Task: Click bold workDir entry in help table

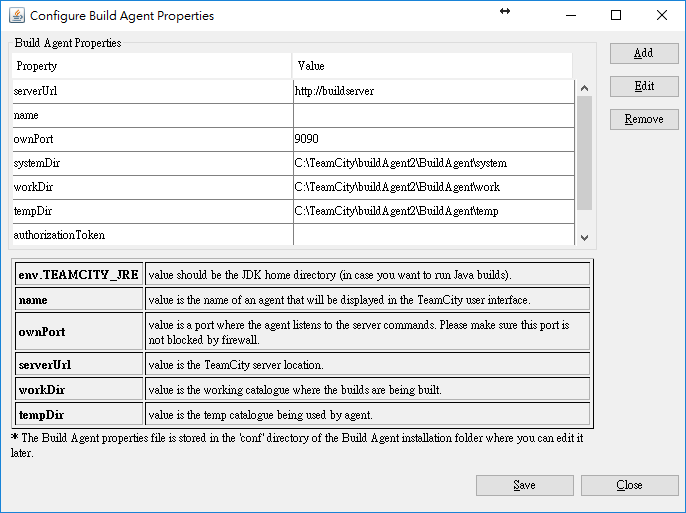Action: (79, 390)
